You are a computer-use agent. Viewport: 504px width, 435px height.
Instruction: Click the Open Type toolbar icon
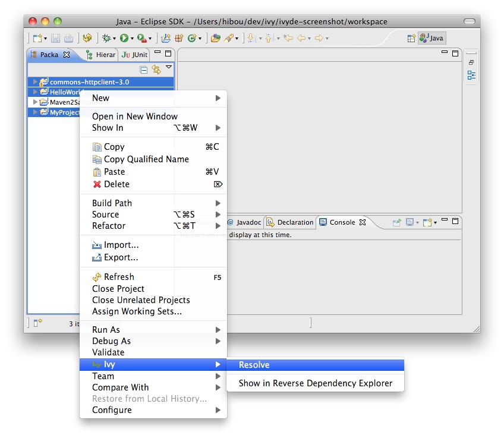[x=215, y=38]
